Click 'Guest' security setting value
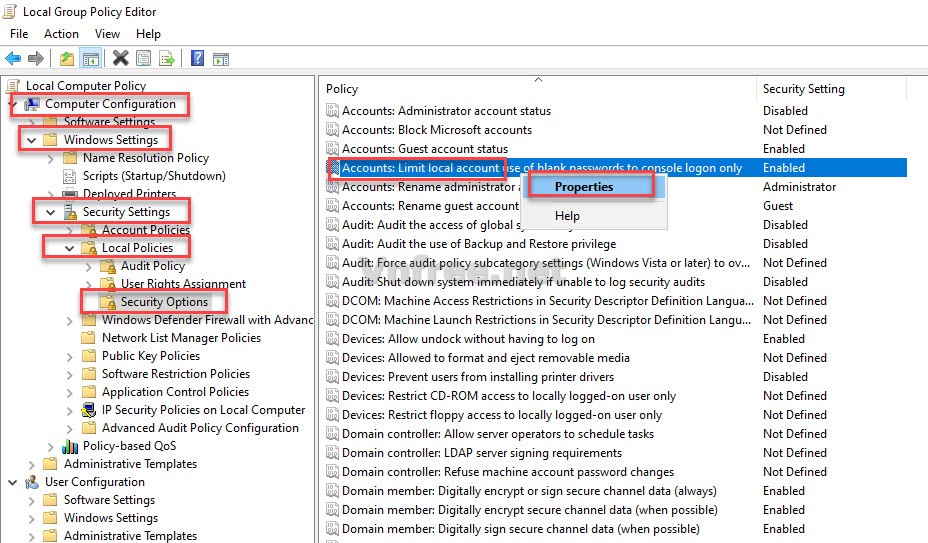Image resolution: width=928 pixels, height=543 pixels. point(778,205)
